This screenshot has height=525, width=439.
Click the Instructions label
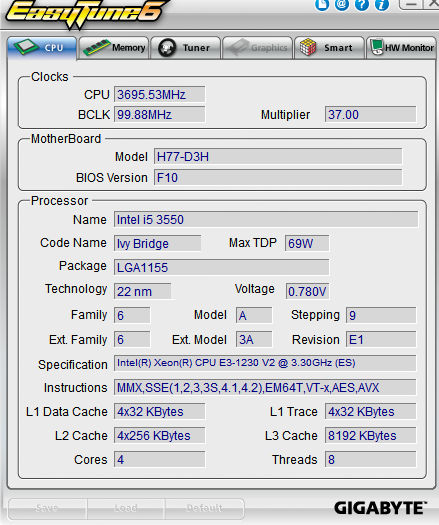[x=75, y=387]
